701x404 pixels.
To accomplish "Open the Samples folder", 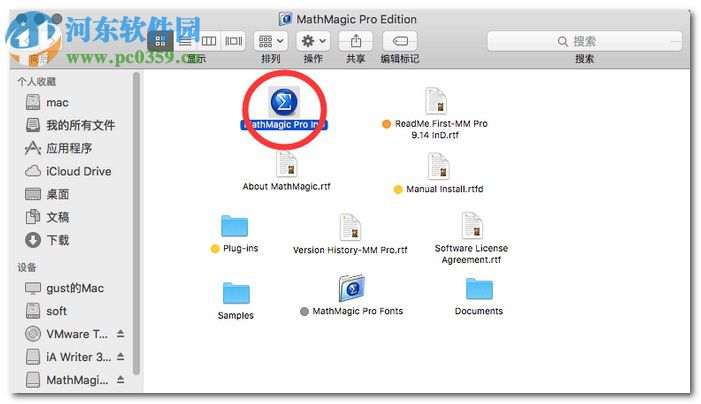I will 236,293.
